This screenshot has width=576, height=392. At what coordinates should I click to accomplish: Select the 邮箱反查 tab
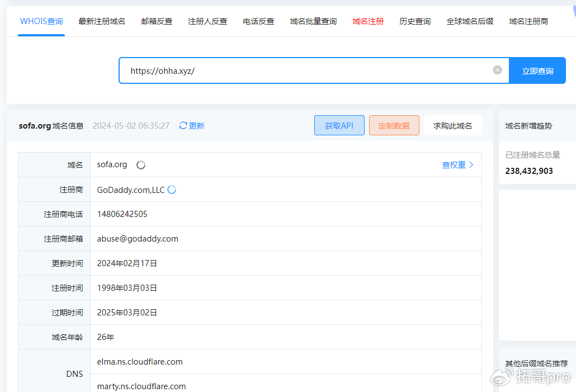[157, 21]
